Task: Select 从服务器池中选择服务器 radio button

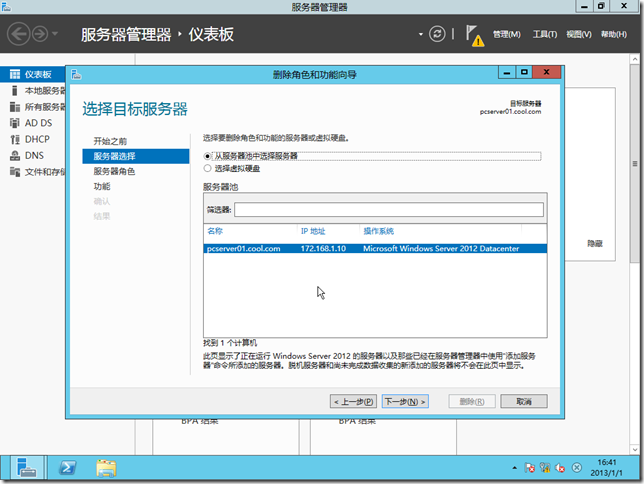Action: [x=207, y=156]
